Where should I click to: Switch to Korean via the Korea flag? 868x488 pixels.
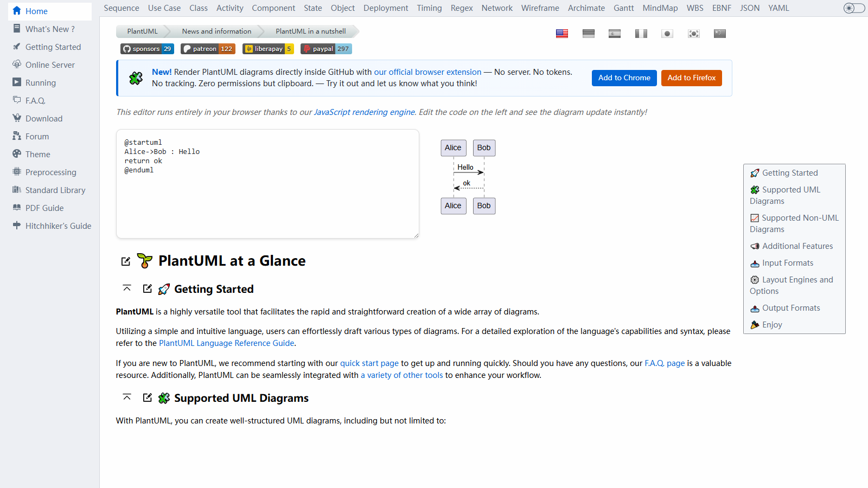tap(694, 34)
